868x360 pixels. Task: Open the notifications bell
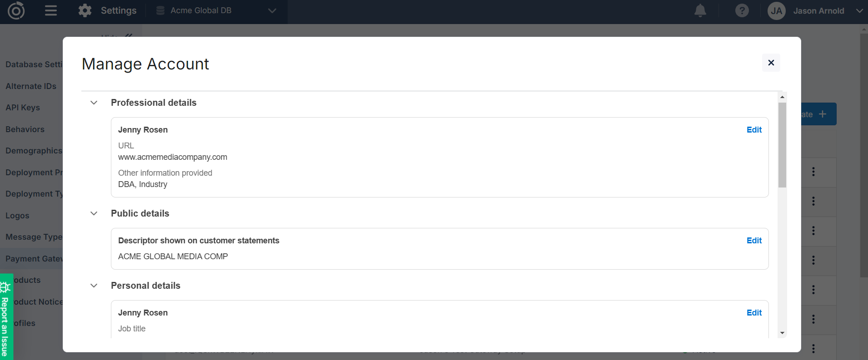coord(700,10)
